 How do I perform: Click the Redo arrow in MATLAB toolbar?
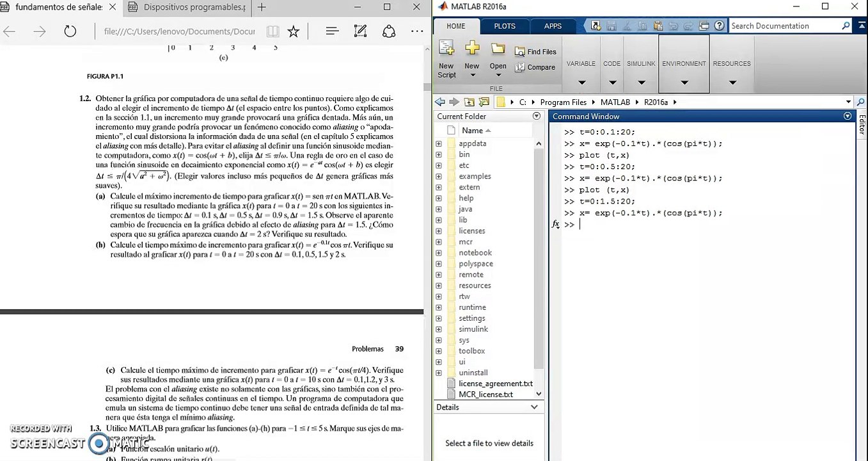pos(688,26)
